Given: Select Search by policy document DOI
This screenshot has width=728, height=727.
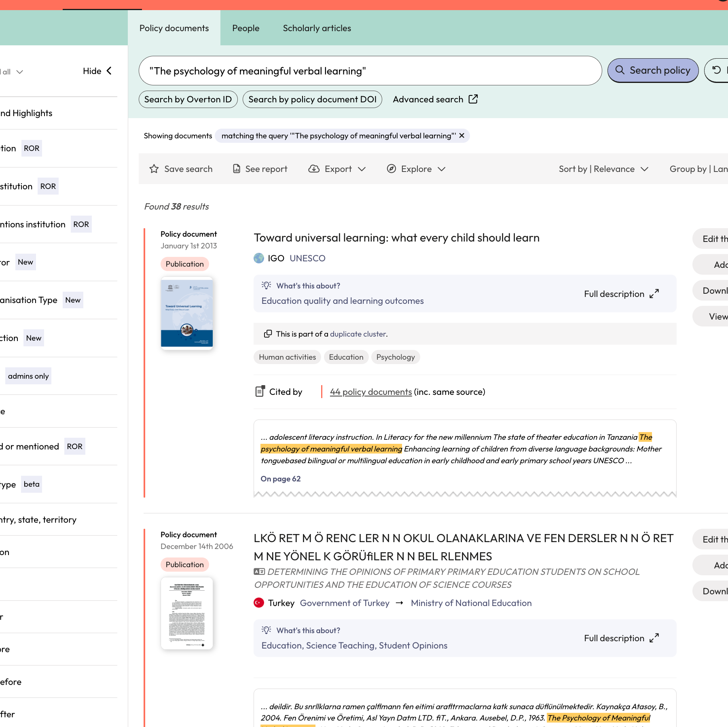Looking at the screenshot, I should tap(312, 99).
